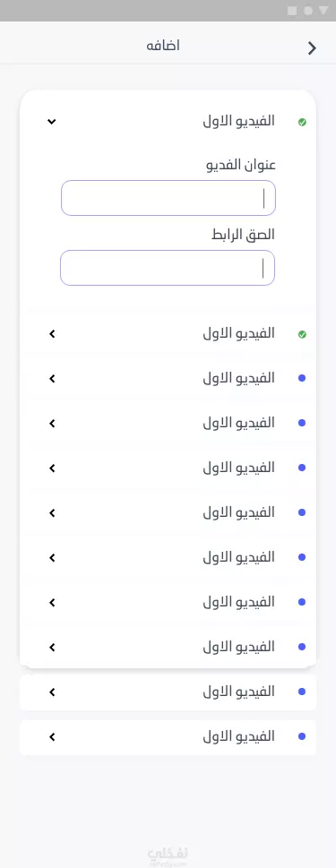Image resolution: width=336 pixels, height=868 pixels.
Task: Click the blue dot on the bottom video card
Action: tap(302, 736)
